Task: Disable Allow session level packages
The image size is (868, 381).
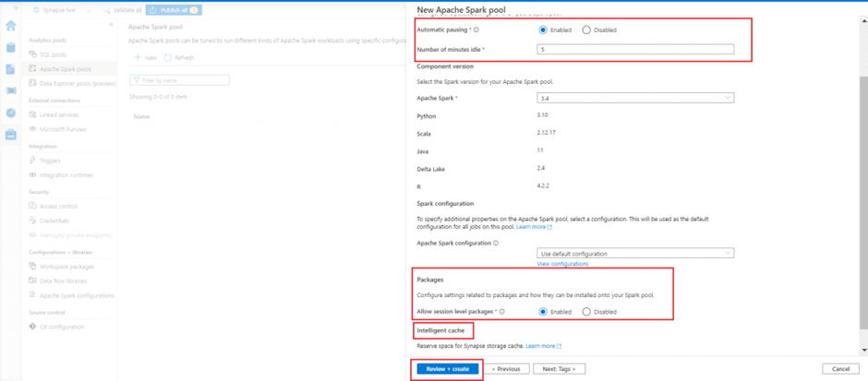Action: 586,312
